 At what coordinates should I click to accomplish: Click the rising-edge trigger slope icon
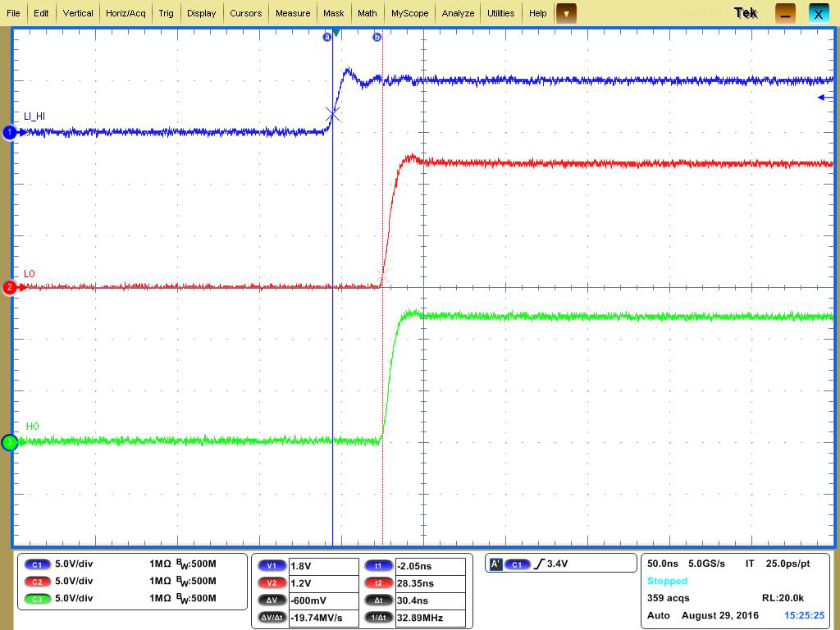click(x=541, y=564)
